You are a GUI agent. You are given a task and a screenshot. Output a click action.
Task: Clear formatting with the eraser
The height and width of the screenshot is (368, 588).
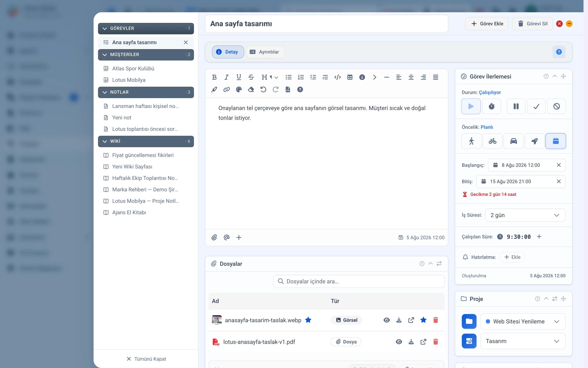point(251,90)
